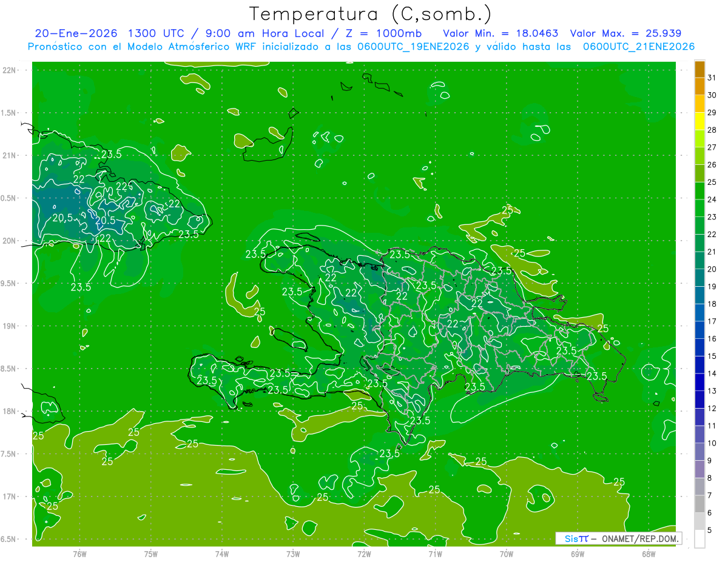Image resolution: width=728 pixels, height=562 pixels.
Task: Click the '20N' latitude axis label
Action: pyautogui.click(x=10, y=241)
